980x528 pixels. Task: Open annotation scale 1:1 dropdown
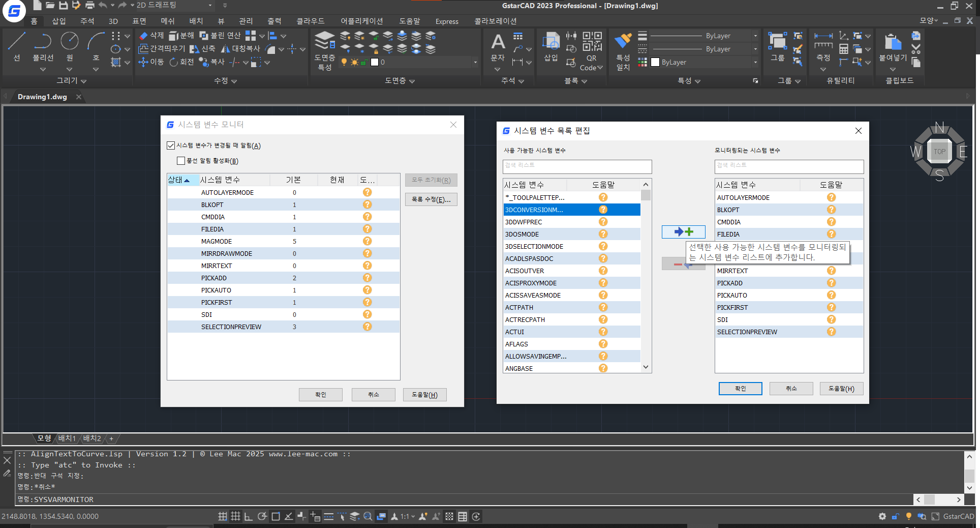click(x=408, y=516)
